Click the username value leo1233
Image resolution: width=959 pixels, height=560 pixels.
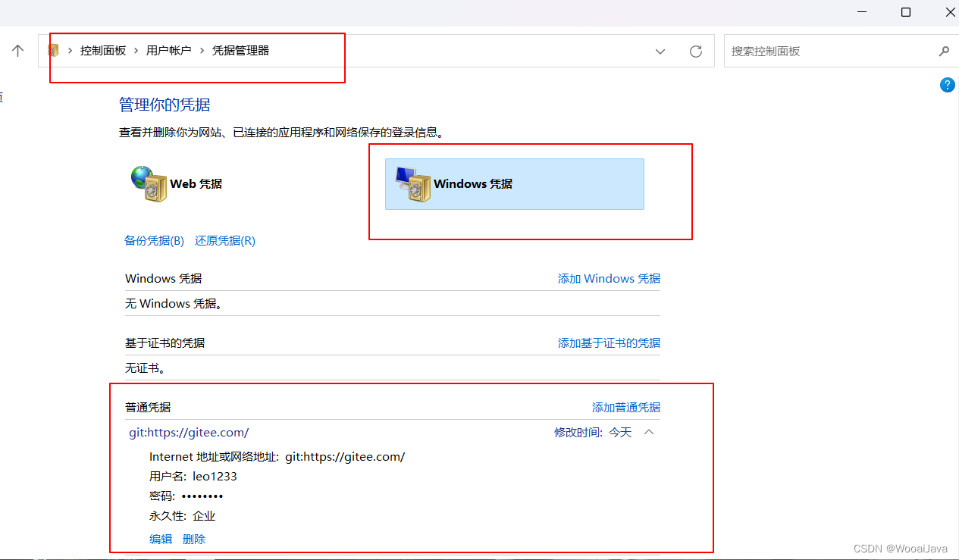click(x=215, y=477)
